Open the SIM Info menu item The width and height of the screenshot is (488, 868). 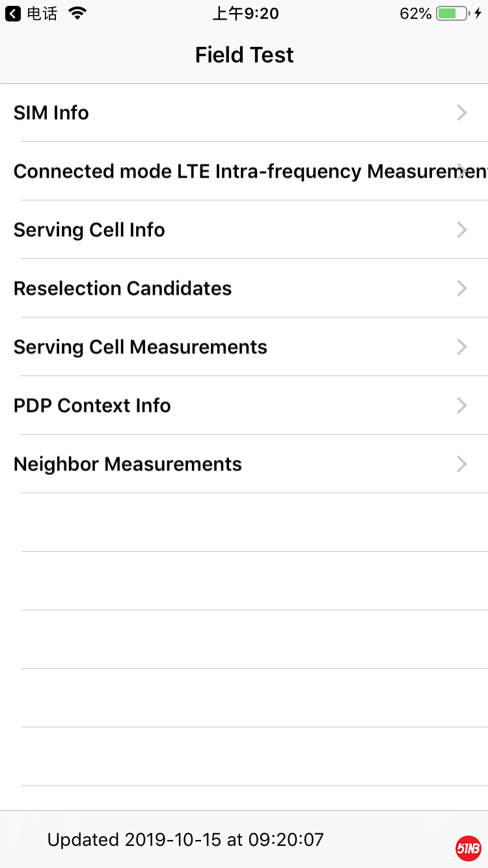tap(51, 113)
